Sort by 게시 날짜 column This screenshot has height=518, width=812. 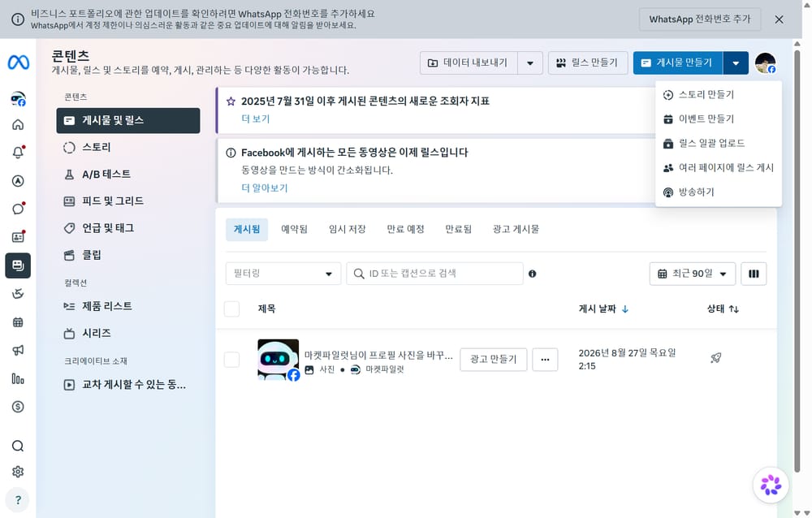click(603, 309)
